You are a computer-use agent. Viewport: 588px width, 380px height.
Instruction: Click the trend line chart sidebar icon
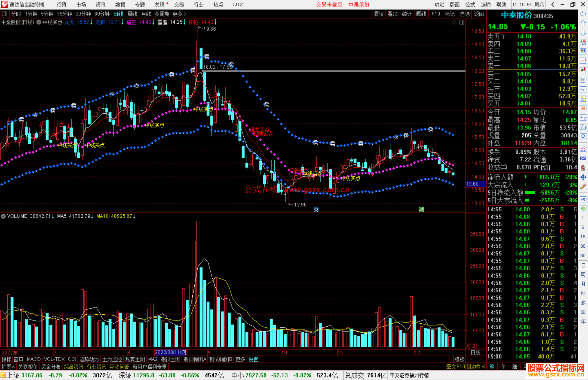pos(583,61)
